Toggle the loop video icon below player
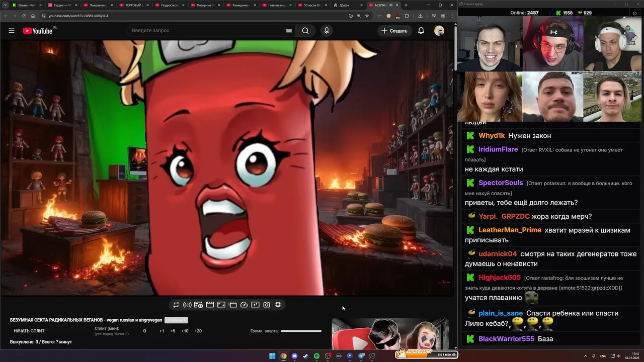 [x=176, y=305]
